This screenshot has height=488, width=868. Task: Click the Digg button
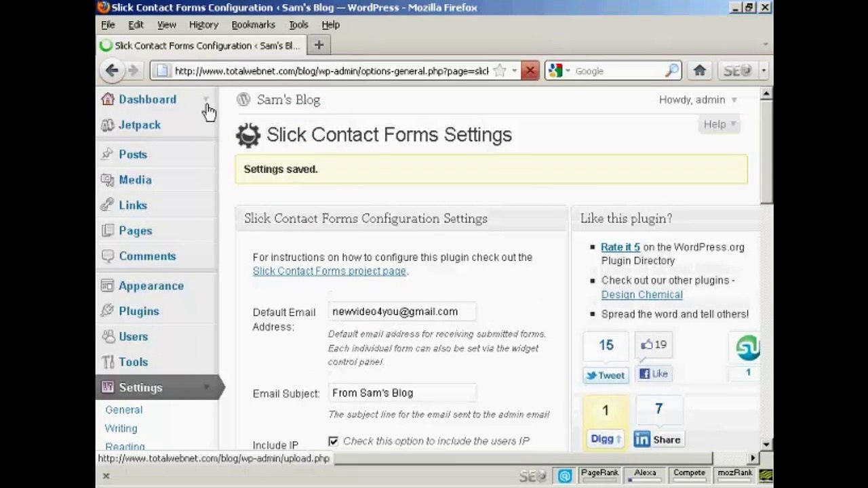coord(606,439)
